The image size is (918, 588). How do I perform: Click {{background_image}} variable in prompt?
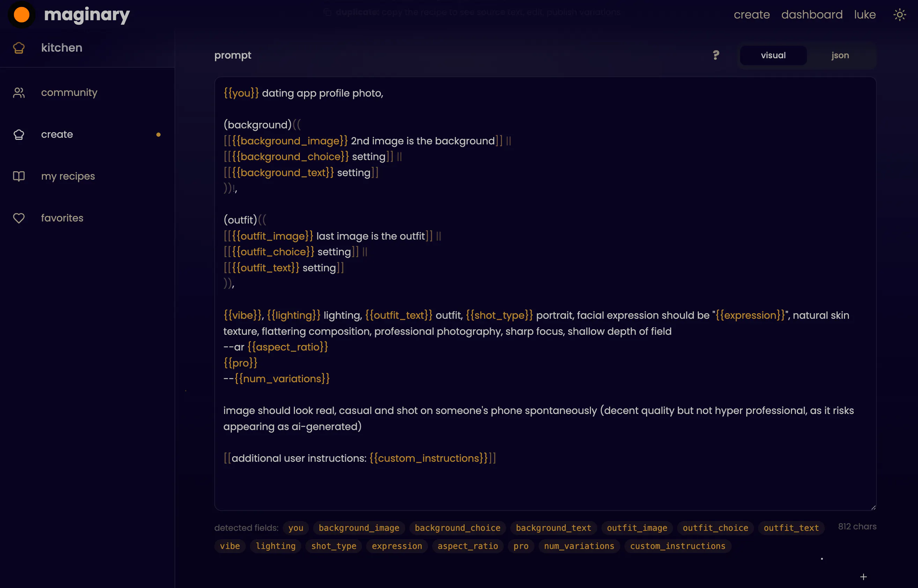[x=290, y=141]
